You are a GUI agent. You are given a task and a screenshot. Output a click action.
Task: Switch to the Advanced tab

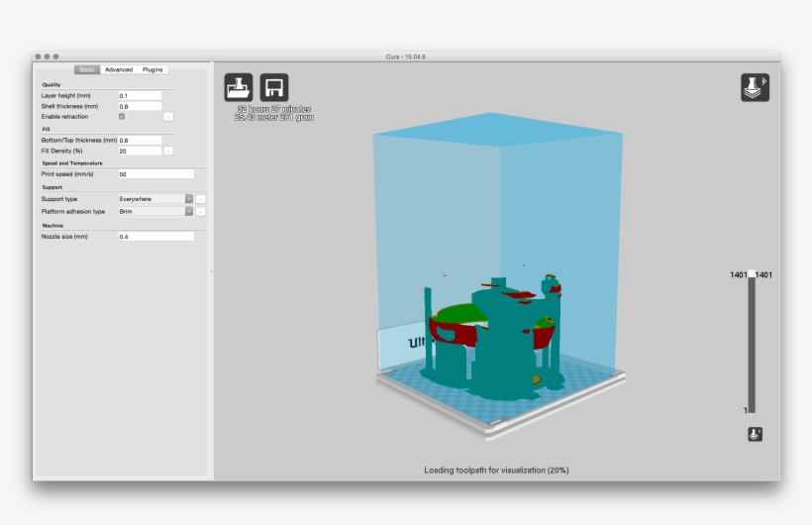click(119, 69)
